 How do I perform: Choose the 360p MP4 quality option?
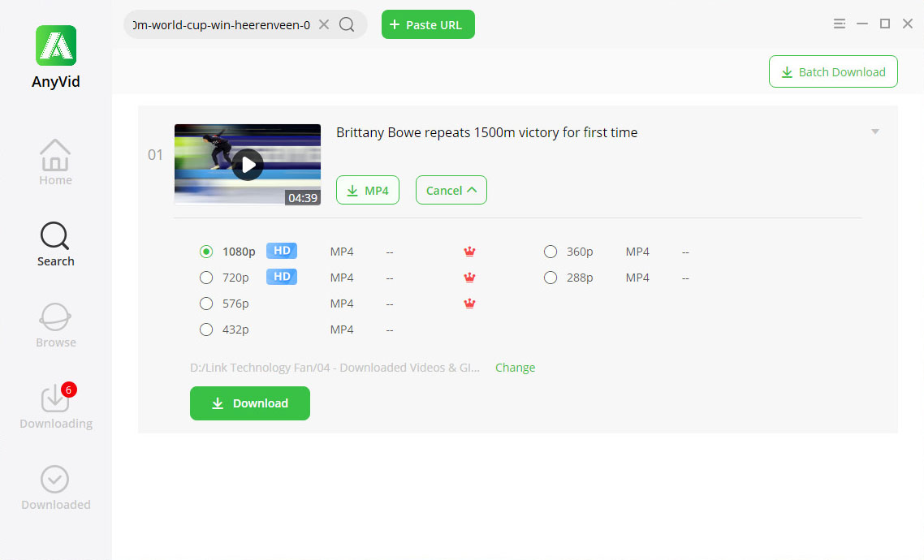pos(551,252)
